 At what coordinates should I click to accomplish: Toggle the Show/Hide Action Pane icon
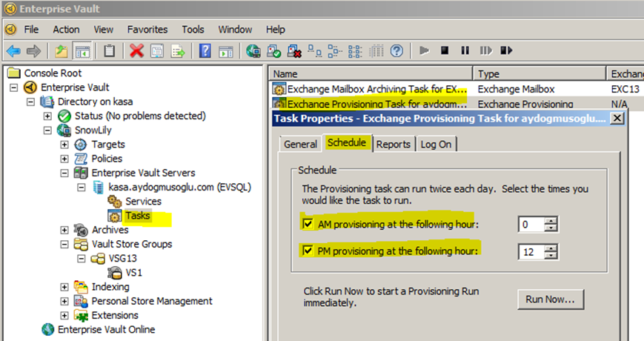point(226,51)
